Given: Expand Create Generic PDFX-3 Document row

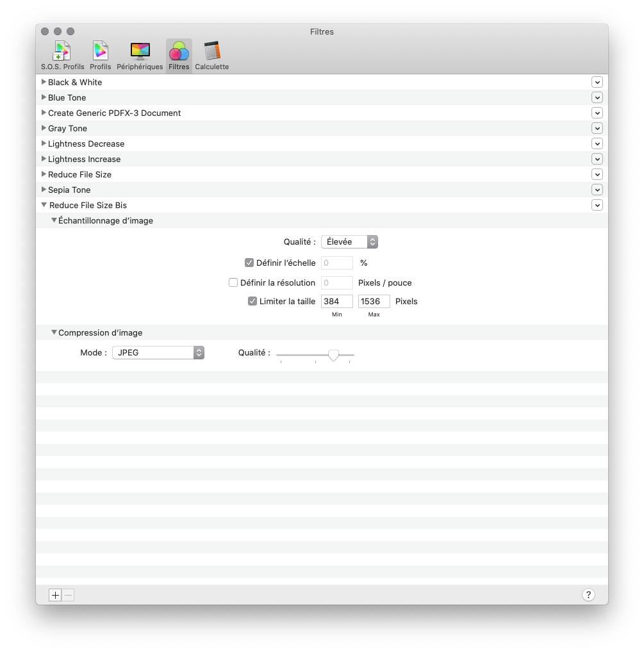Looking at the screenshot, I should click(44, 113).
